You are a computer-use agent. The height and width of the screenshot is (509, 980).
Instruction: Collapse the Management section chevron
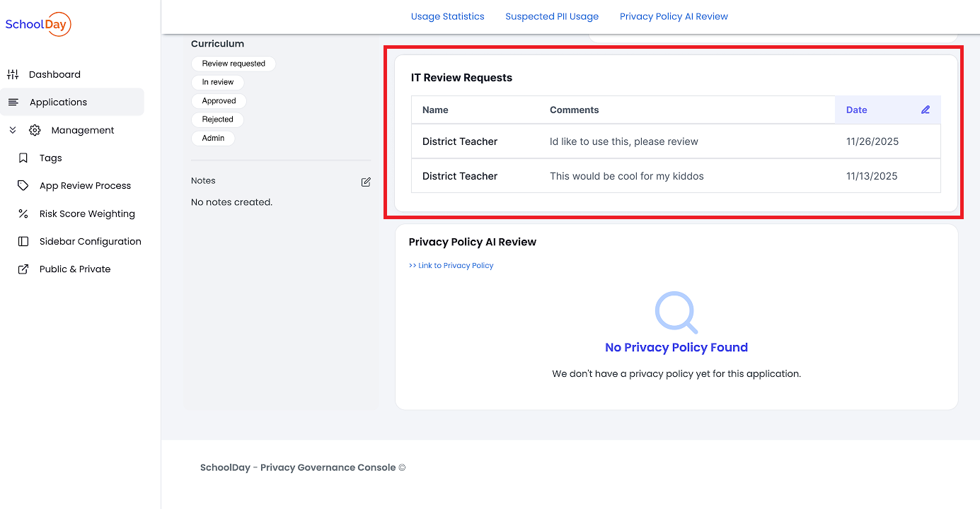[13, 130]
